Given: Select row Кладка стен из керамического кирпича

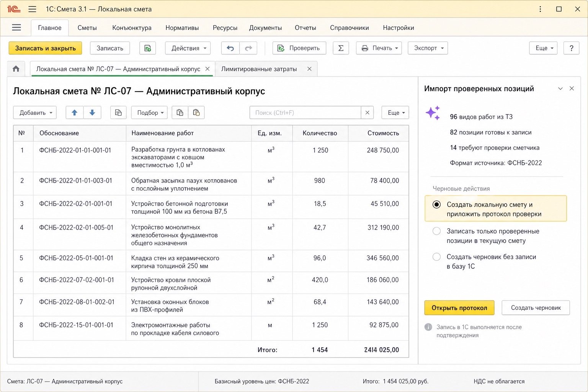Looking at the screenshot, I should click(x=211, y=261).
